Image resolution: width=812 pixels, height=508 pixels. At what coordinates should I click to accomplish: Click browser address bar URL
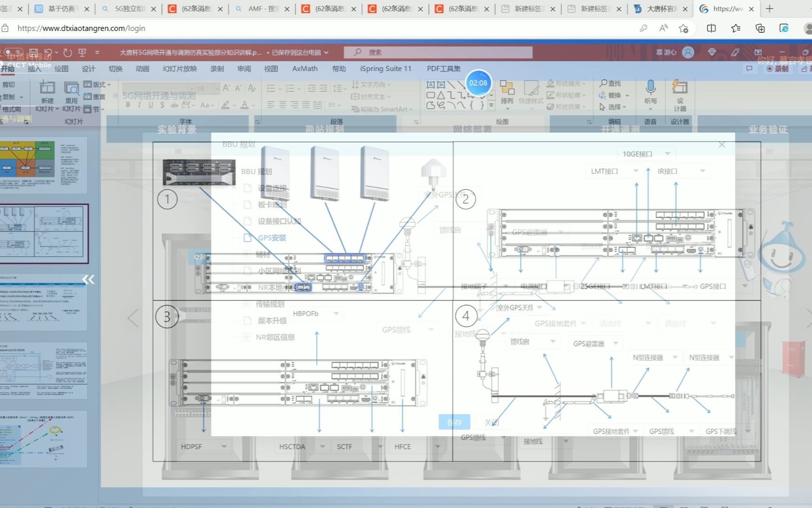81,28
